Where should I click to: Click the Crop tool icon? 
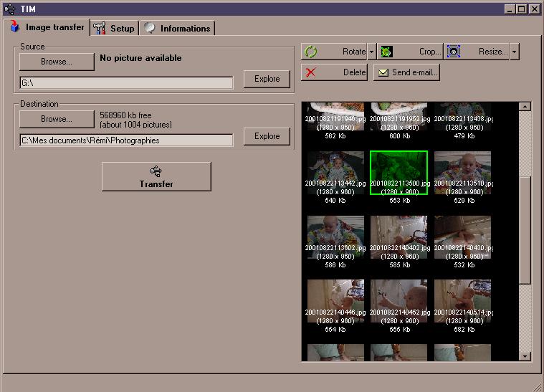[386, 52]
